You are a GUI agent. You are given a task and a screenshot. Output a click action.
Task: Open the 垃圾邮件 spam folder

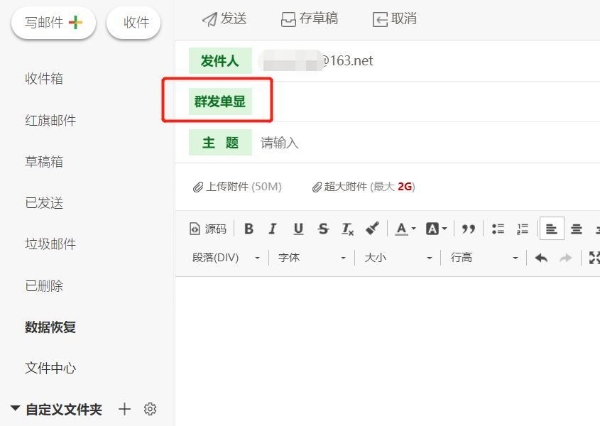click(51, 244)
